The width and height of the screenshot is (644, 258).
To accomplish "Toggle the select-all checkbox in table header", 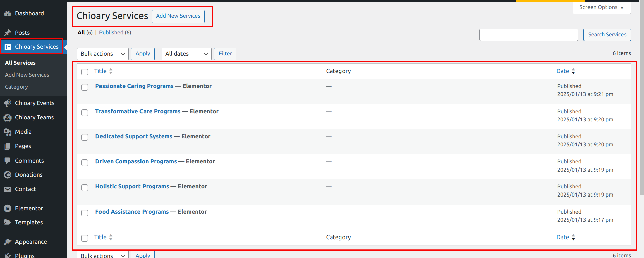I will click(x=85, y=72).
